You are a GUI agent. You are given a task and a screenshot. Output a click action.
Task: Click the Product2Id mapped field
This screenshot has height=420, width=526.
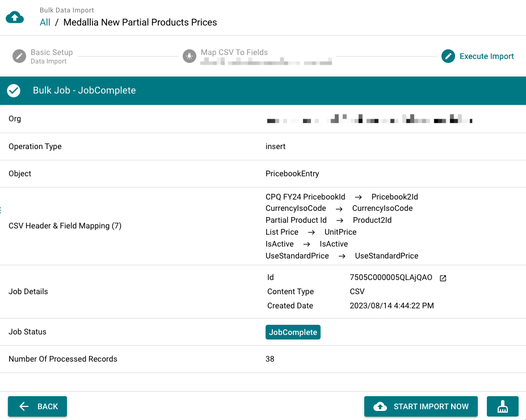click(372, 220)
